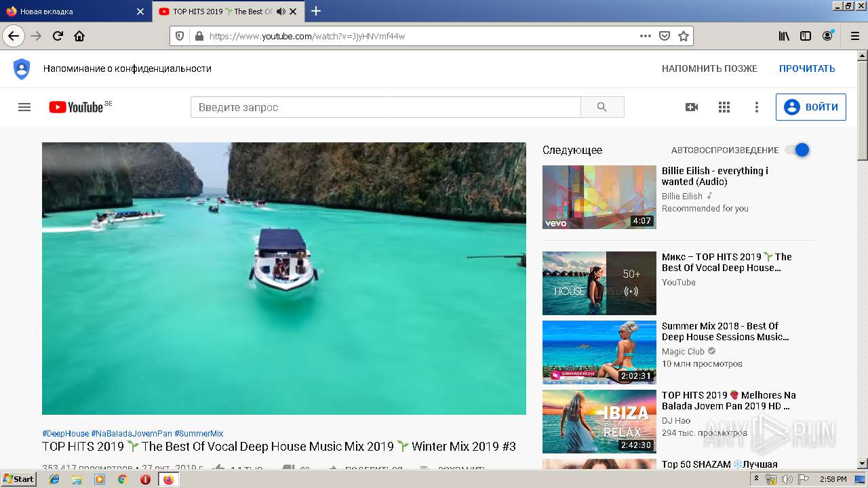The image size is (868, 488).
Task: Open Billie Eilish everything i wanted thumbnail
Action: point(599,197)
